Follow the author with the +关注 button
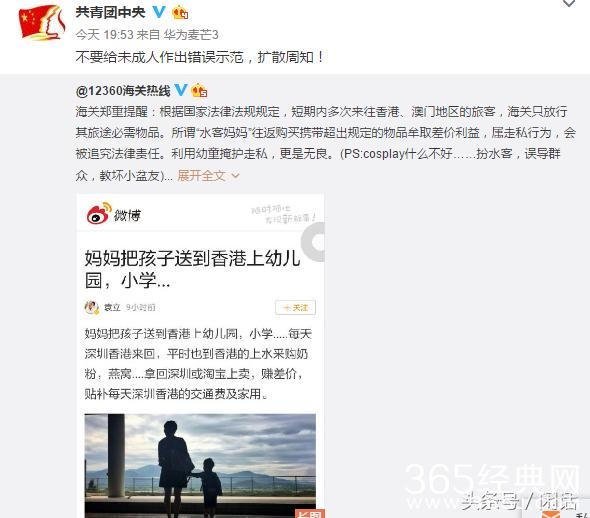 (x=295, y=308)
